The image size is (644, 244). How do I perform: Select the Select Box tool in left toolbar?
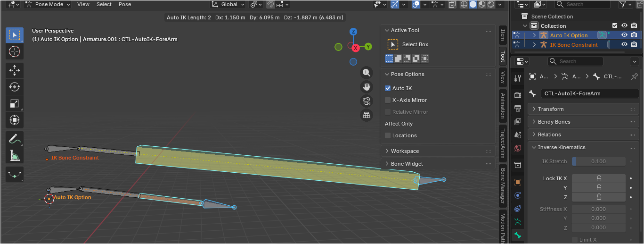point(15,35)
